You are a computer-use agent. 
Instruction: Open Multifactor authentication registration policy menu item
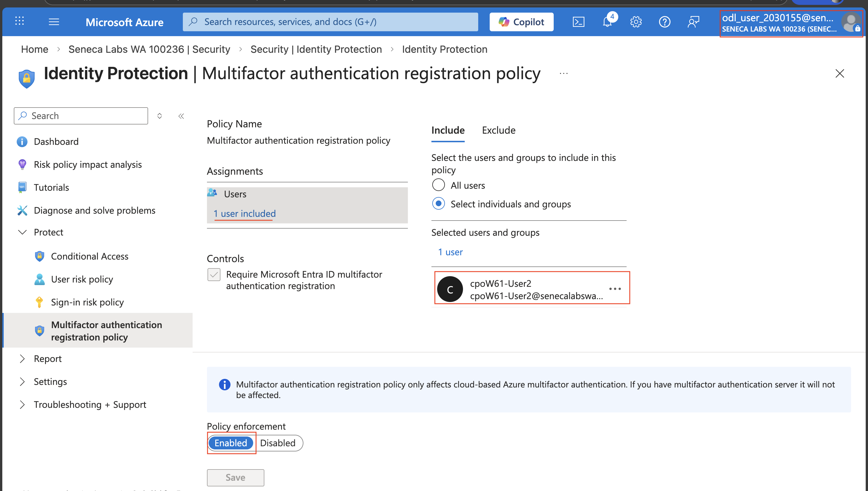pyautogui.click(x=98, y=330)
